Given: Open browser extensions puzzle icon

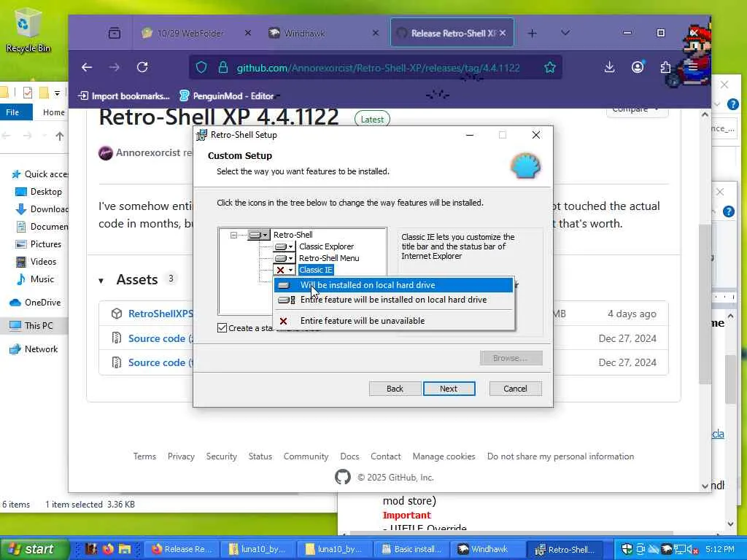Looking at the screenshot, I should tap(665, 68).
